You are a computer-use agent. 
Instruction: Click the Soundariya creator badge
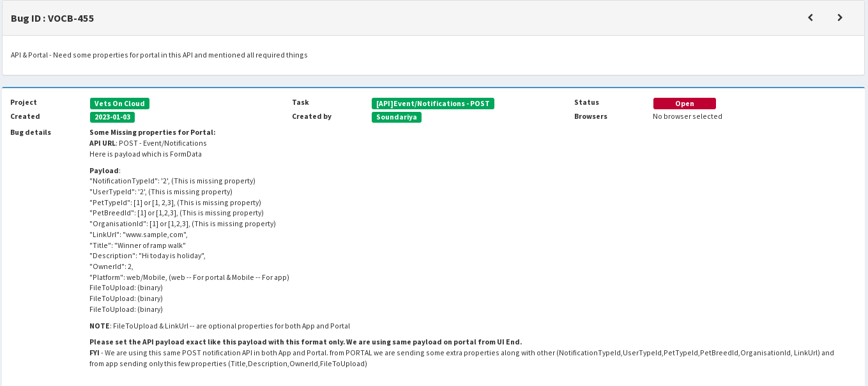click(396, 117)
